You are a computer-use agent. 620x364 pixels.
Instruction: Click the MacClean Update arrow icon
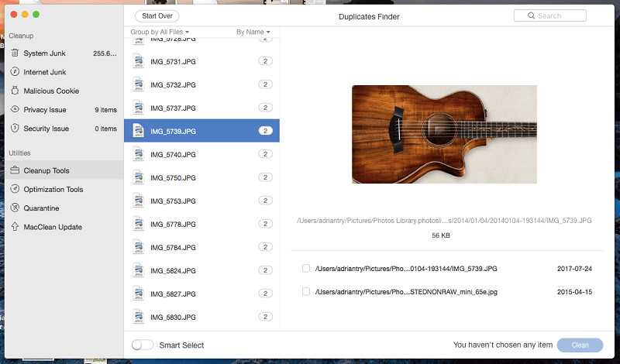pos(15,226)
